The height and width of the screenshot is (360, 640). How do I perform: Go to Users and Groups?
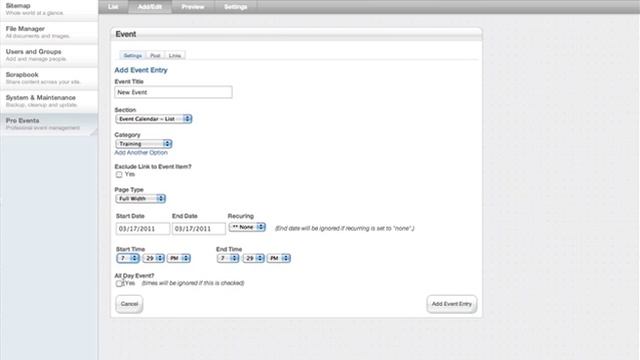tap(49, 55)
